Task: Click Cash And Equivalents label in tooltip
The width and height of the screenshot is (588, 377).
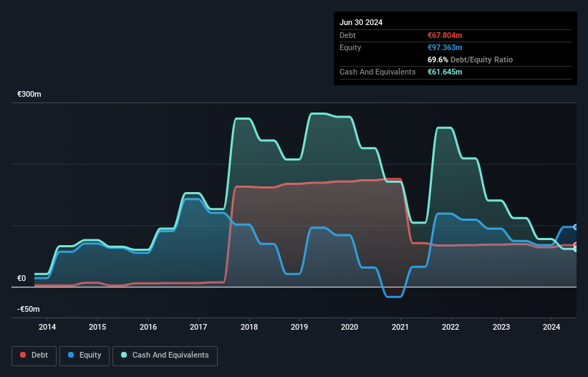Action: (x=377, y=72)
